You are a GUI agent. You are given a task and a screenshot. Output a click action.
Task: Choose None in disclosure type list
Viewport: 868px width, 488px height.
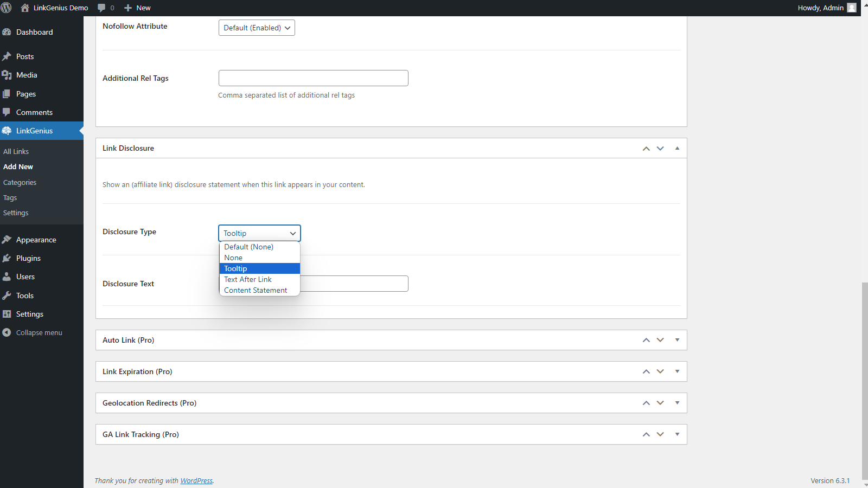259,258
